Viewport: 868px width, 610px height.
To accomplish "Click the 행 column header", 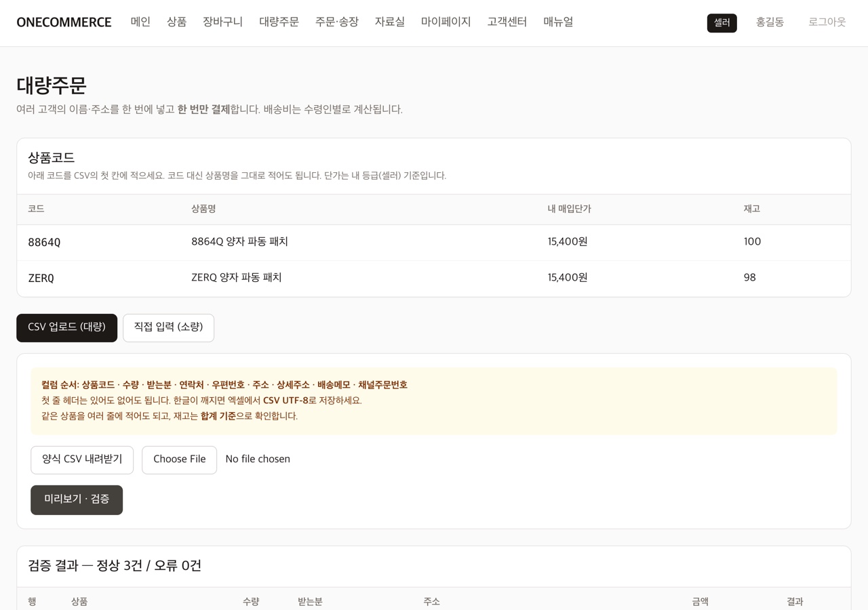I will pyautogui.click(x=32, y=602).
